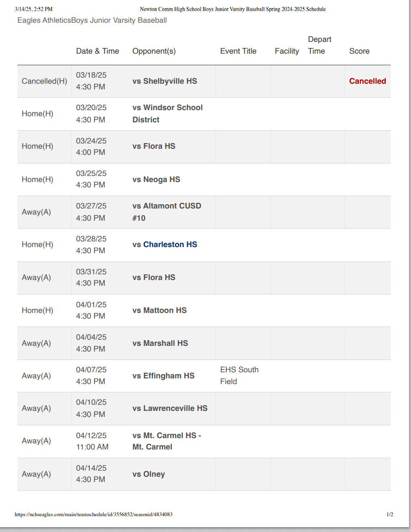Click the Facility column header
This screenshot has height=532, width=411.
coord(287,51)
